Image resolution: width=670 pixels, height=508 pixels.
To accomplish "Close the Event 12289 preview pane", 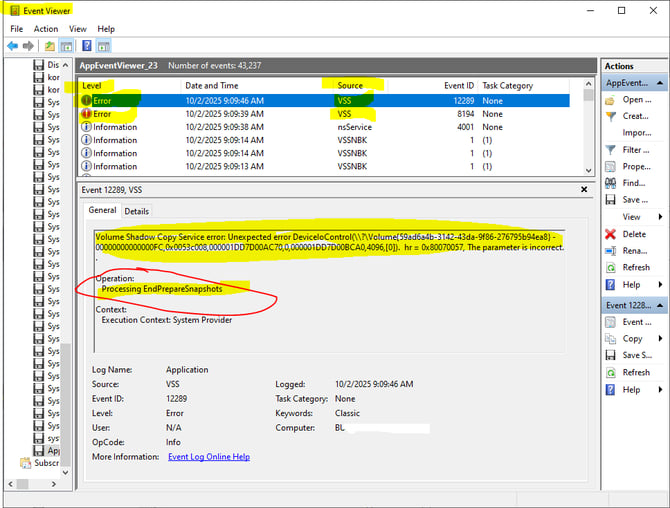I will 585,189.
